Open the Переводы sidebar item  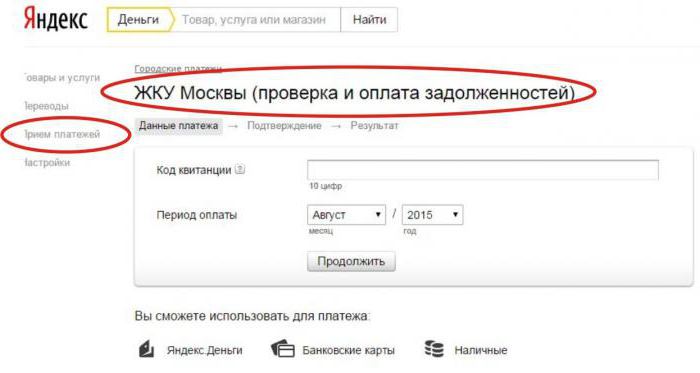(x=46, y=106)
